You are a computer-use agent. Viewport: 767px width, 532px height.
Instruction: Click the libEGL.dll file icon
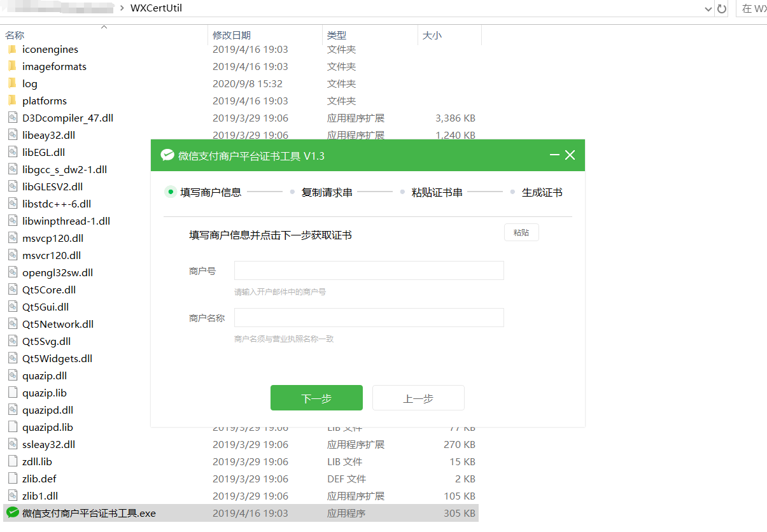pyautogui.click(x=13, y=152)
